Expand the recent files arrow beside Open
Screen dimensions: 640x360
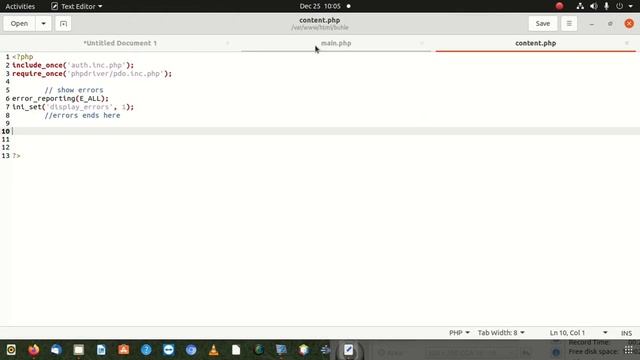(43, 24)
